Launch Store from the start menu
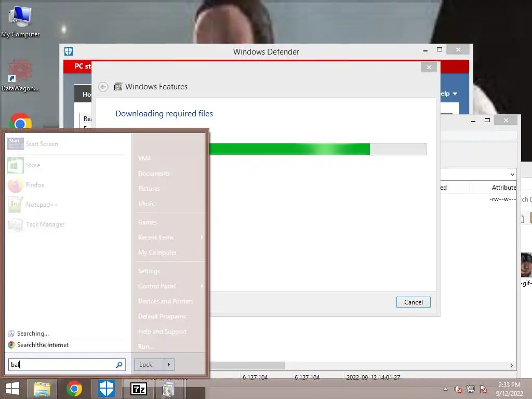 point(66,165)
